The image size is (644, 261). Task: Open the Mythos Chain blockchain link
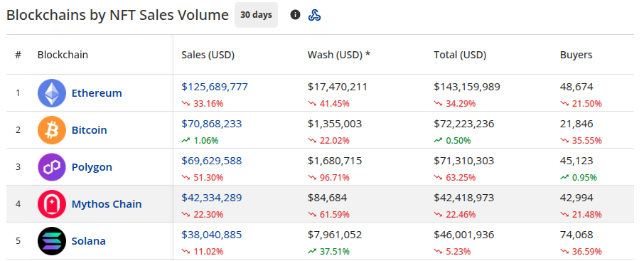107,204
